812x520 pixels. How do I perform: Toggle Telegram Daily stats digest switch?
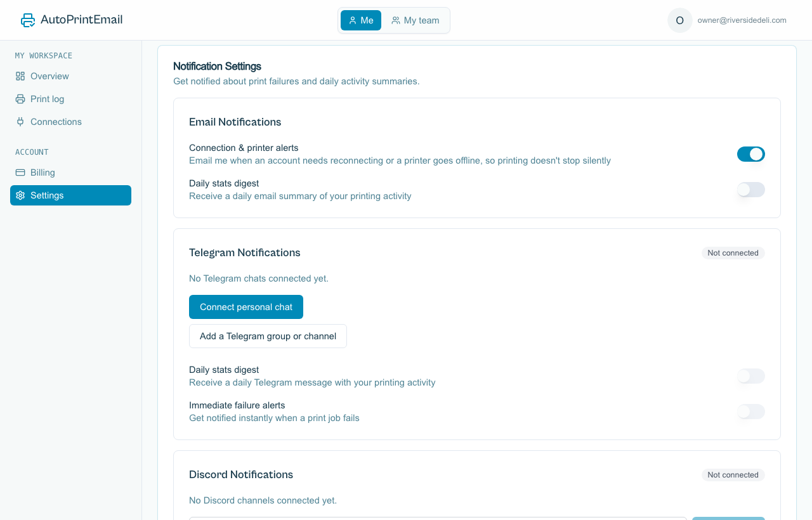click(751, 376)
